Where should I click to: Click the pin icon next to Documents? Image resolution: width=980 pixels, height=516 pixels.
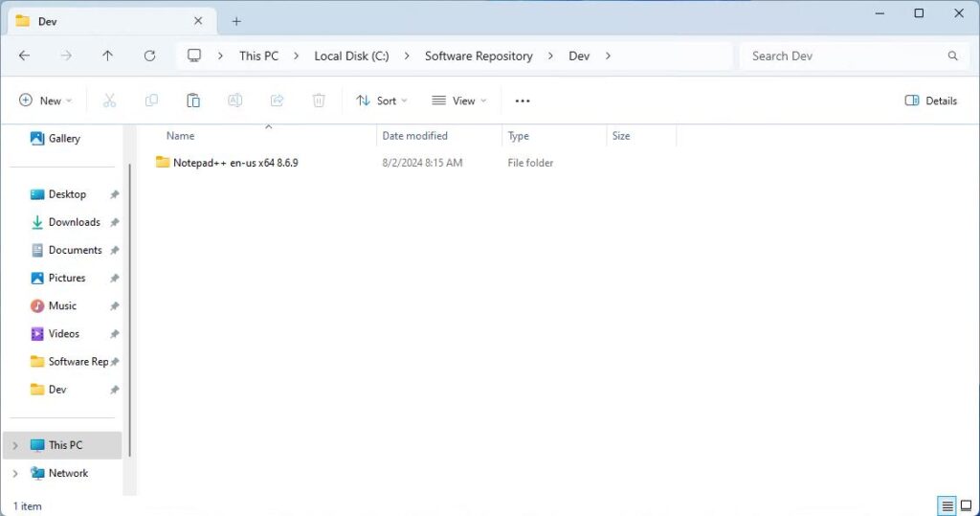coord(115,250)
